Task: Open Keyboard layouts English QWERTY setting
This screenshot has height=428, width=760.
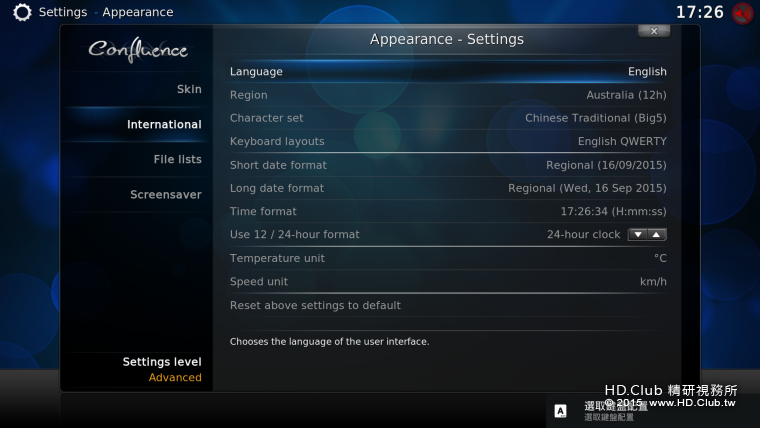Action: point(448,141)
